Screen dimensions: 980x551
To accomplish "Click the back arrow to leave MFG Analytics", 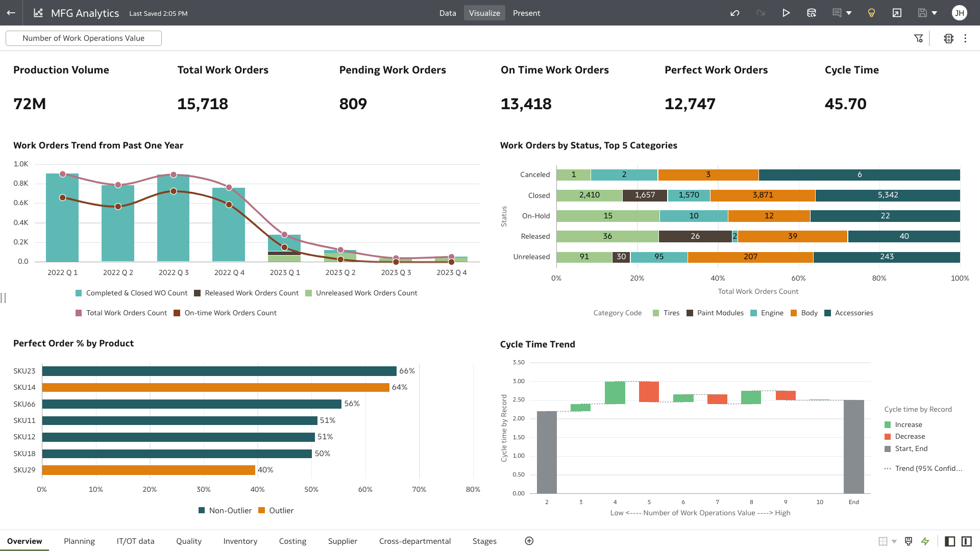I will 11,13.
